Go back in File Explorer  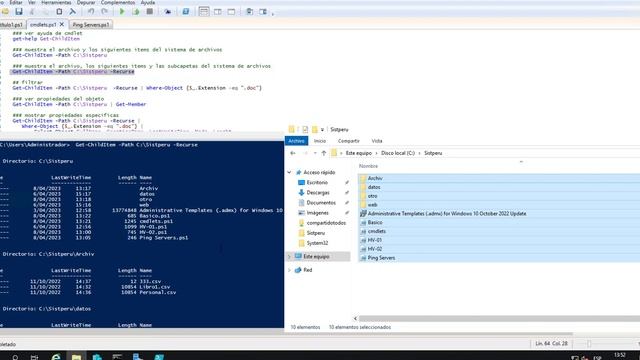(293, 153)
